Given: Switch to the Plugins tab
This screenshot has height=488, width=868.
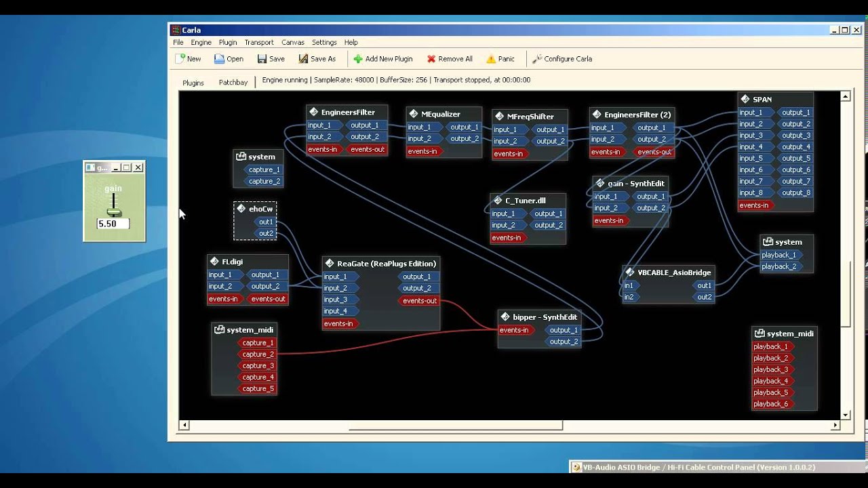Looking at the screenshot, I should tap(193, 83).
